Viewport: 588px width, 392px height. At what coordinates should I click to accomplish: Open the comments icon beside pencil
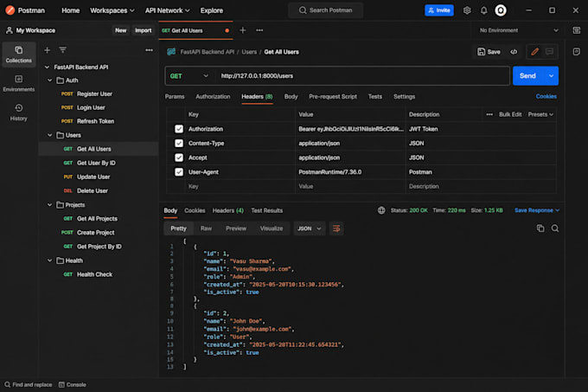click(x=549, y=52)
